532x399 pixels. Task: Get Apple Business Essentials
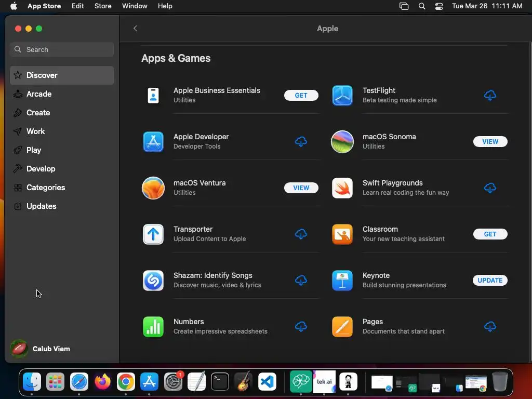(x=301, y=96)
